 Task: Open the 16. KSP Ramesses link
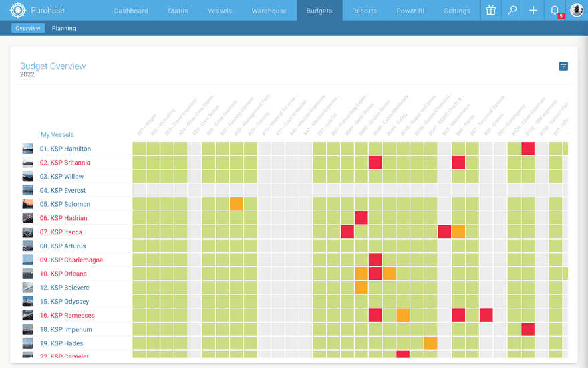67,316
